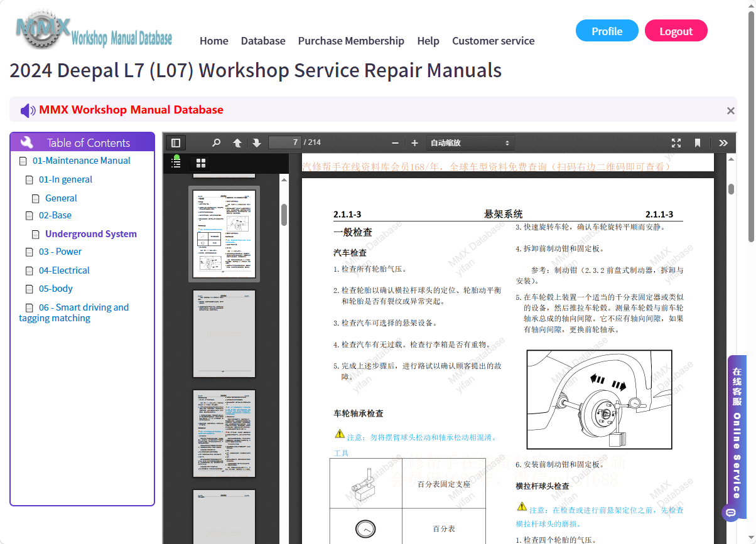
Task: Click the Table of Contents header
Action: (x=82, y=142)
